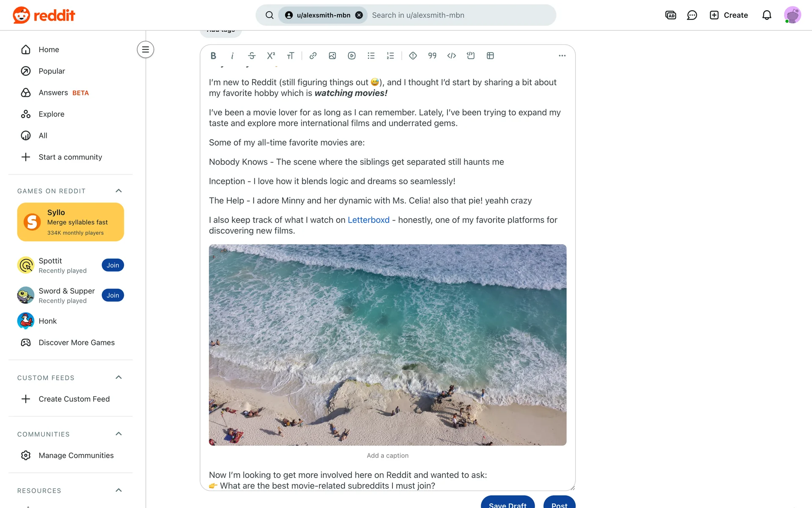Toggle bold formatting in editor toolbar
The height and width of the screenshot is (508, 812).
pyautogui.click(x=213, y=55)
